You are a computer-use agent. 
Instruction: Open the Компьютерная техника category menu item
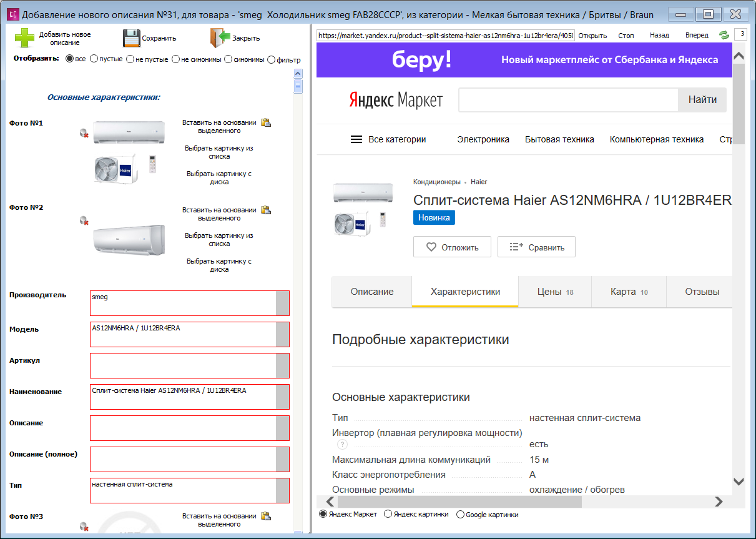(x=657, y=139)
